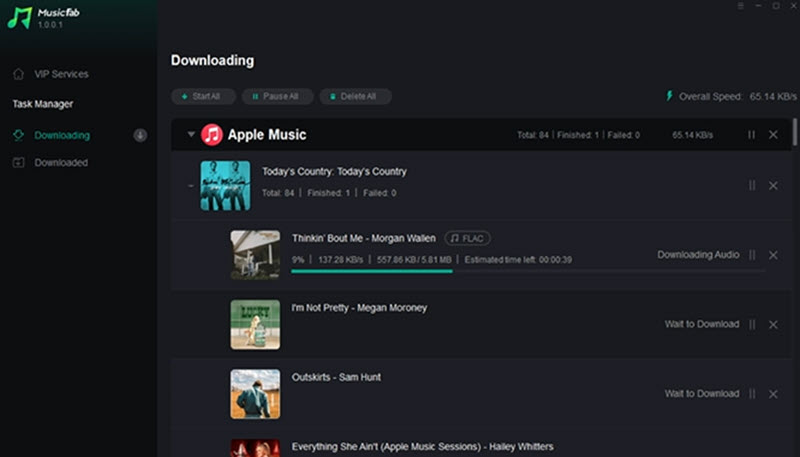Click the Musicfab logo icon
Screen dimensions: 800x457
click(x=19, y=18)
